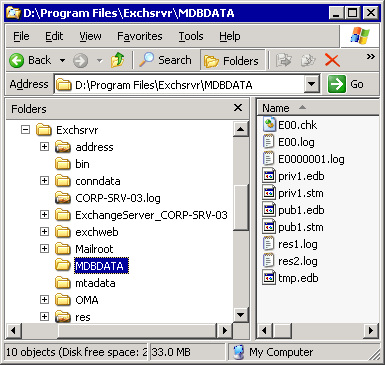Open the Back history dropdown arrow
Image resolution: width=385 pixels, height=365 pixels.
[62, 61]
